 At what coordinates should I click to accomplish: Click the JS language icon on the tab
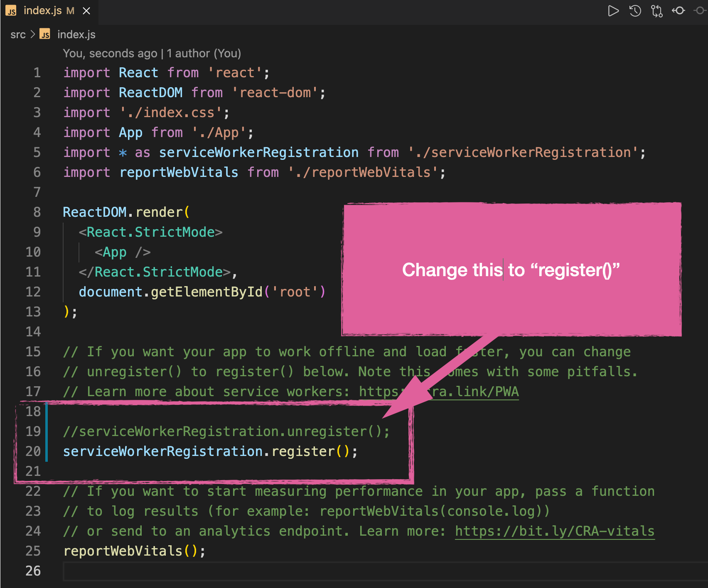point(11,11)
